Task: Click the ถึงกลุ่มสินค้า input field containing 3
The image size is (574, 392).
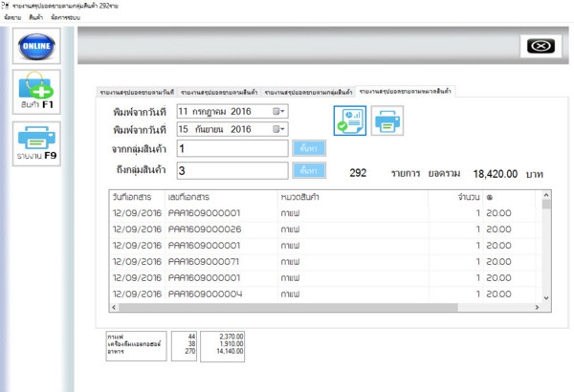Action: coord(232,170)
